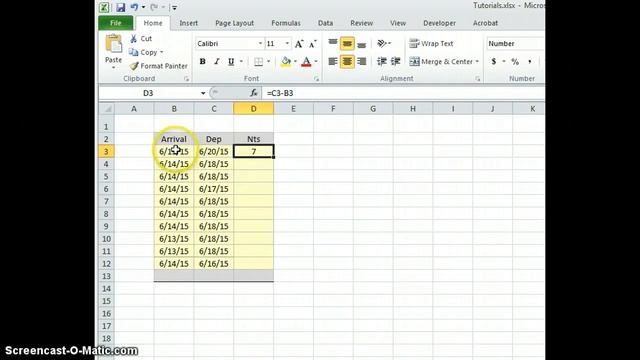Click the Insert Function fx icon
The height and width of the screenshot is (360, 640).
pyautogui.click(x=254, y=93)
